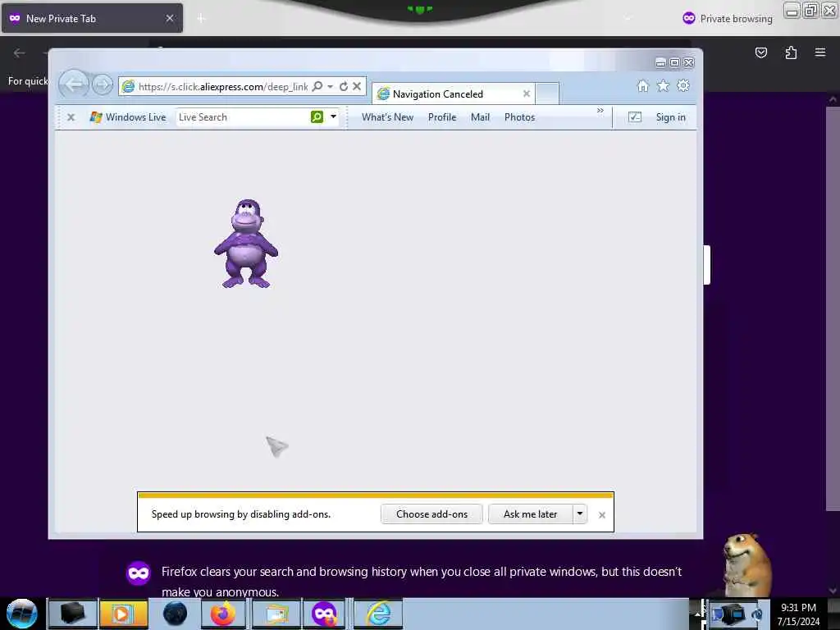
Task: Click the Internet Explorer forward arrow button
Action: coord(103,84)
